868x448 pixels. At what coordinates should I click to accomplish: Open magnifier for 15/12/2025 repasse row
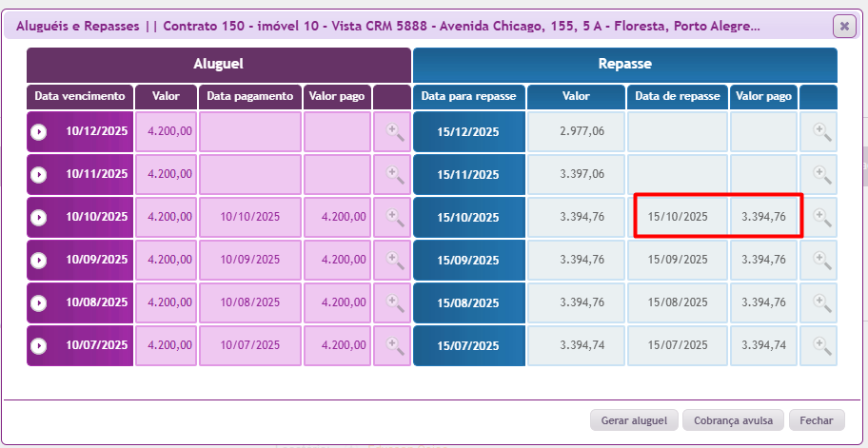click(x=819, y=131)
